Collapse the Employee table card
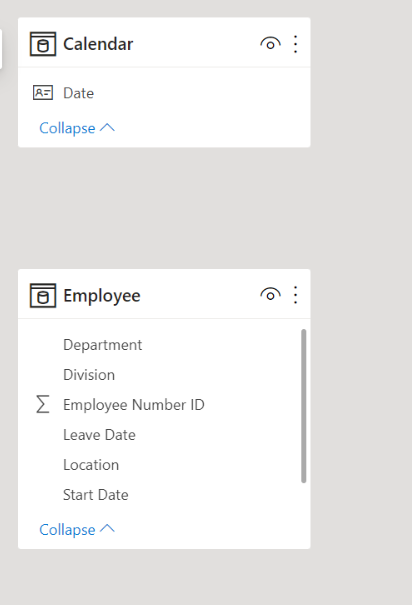The width and height of the screenshot is (412, 605). 77,529
